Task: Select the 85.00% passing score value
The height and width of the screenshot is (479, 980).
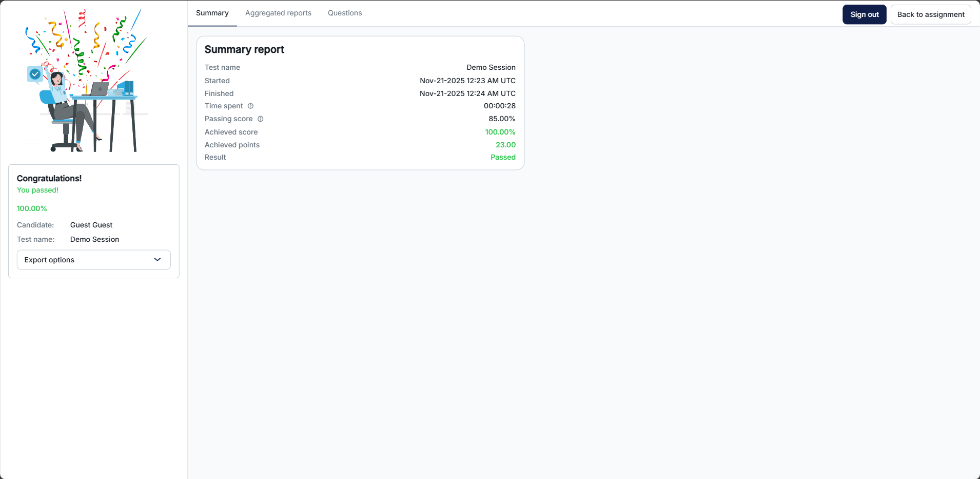Action: (x=501, y=119)
